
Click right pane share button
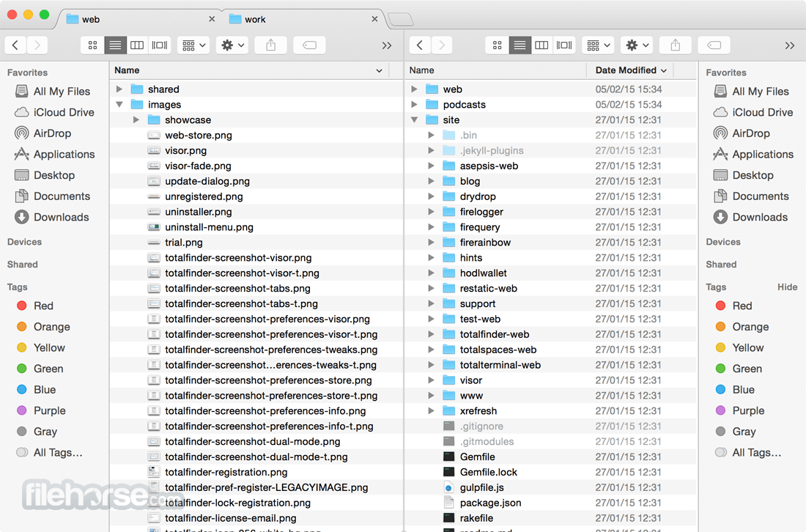pyautogui.click(x=676, y=45)
